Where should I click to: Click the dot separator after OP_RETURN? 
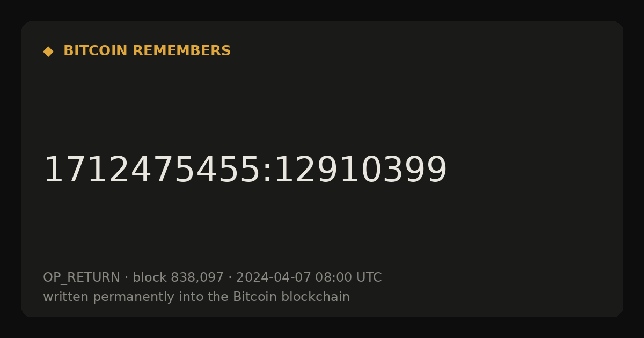126,278
